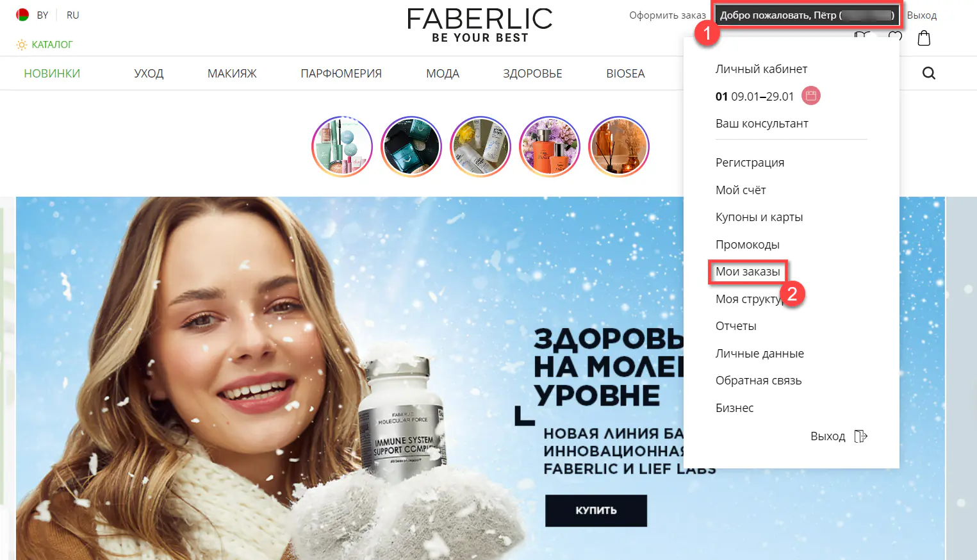Click the sun icon next to КАТАЛОГ
The height and width of the screenshot is (560, 977).
pyautogui.click(x=22, y=44)
